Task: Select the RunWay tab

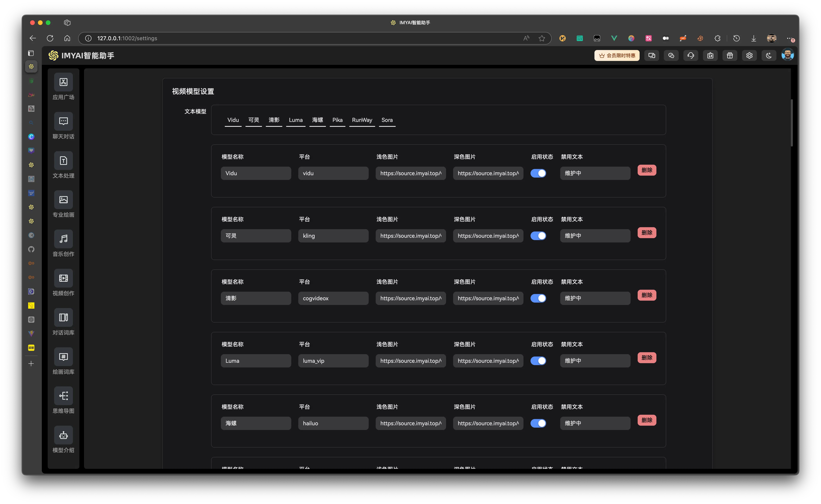Action: click(362, 120)
